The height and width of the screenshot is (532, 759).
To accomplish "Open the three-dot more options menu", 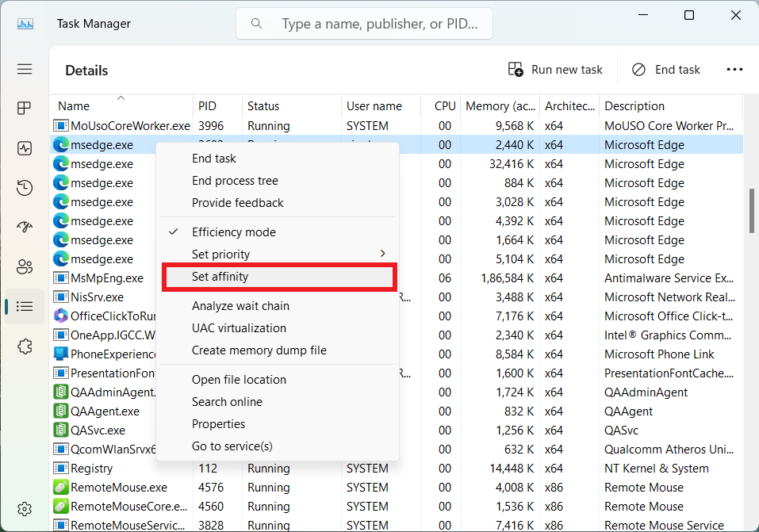I will [734, 69].
